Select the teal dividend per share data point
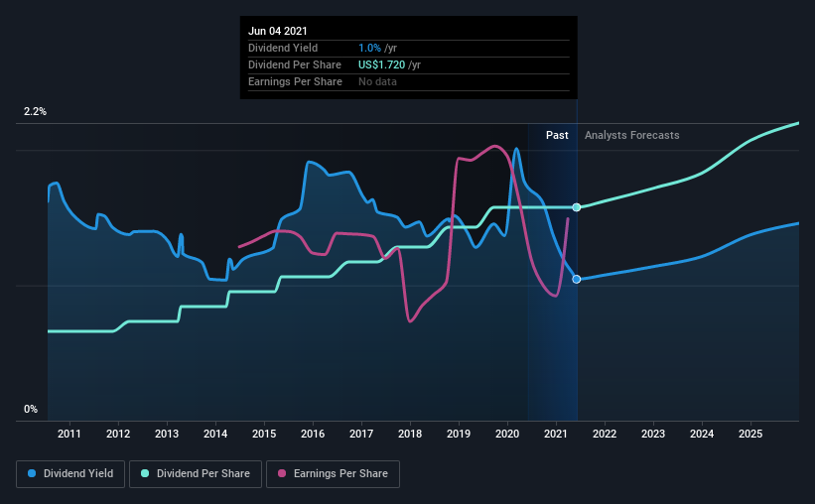This screenshot has width=815, height=504. (x=577, y=207)
